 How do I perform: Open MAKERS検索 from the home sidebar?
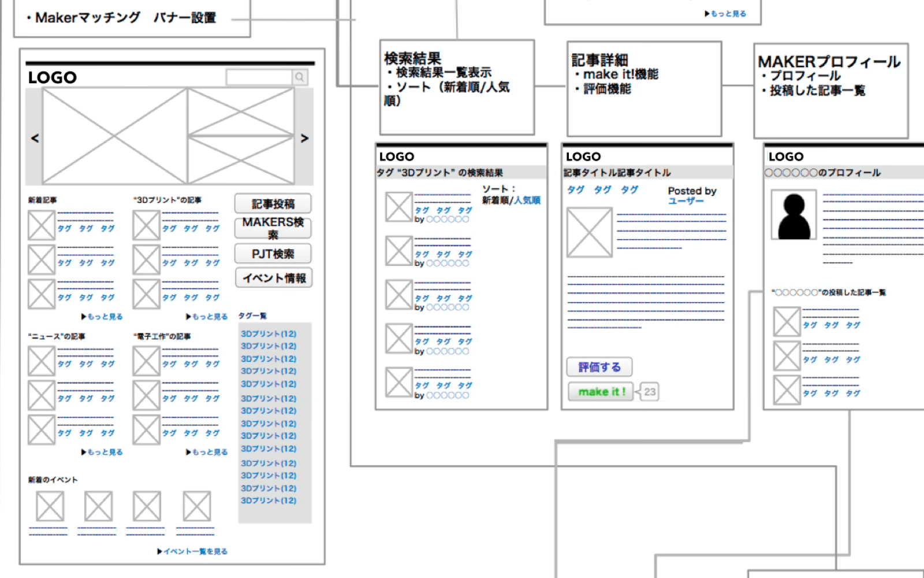pyautogui.click(x=273, y=228)
